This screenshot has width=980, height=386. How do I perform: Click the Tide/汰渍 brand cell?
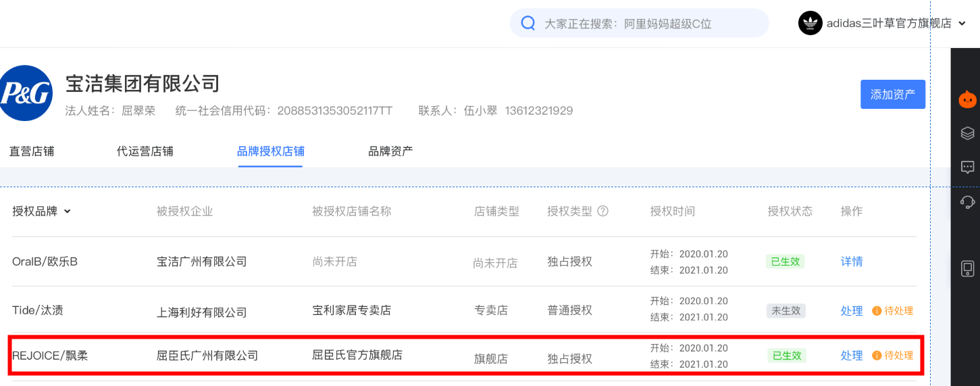[38, 310]
